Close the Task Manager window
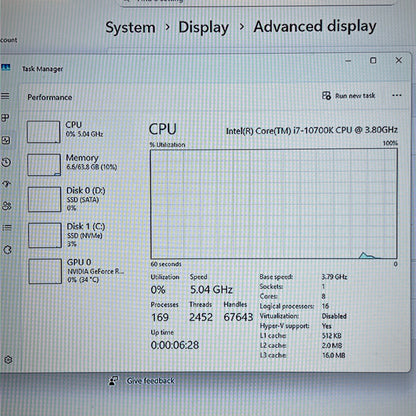 coord(399,60)
